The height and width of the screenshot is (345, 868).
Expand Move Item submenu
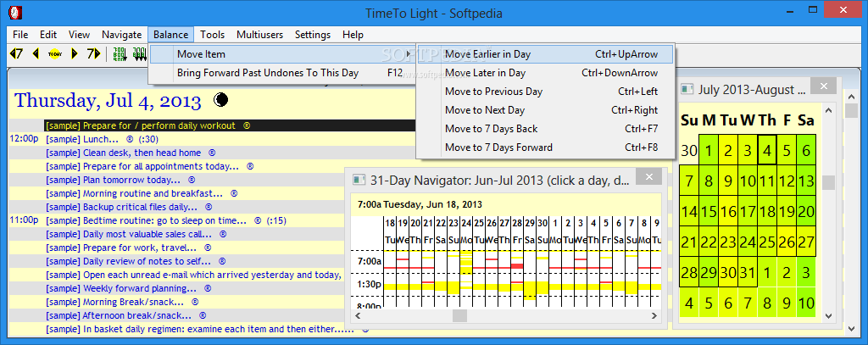point(282,54)
